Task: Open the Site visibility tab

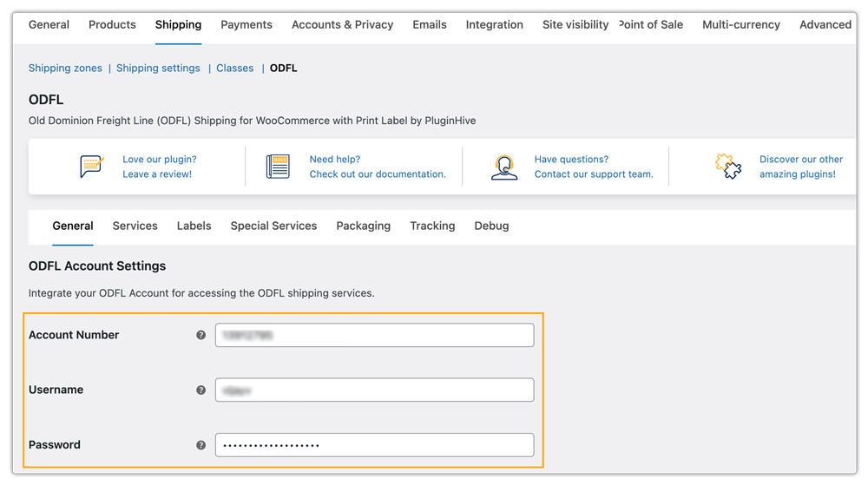Action: pos(575,25)
